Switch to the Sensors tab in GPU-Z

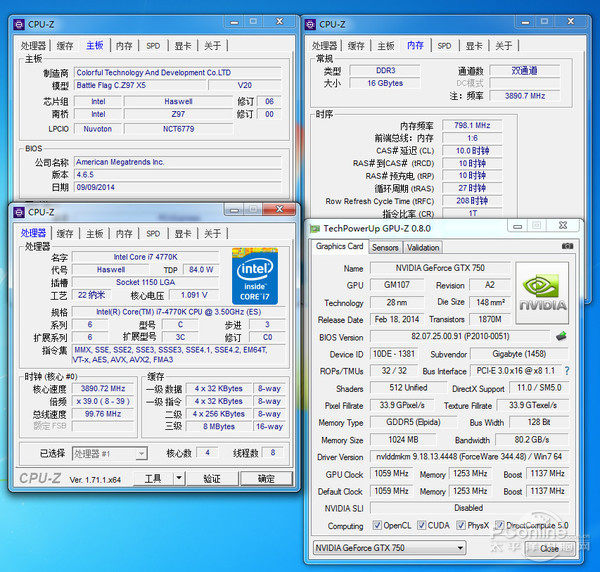[x=385, y=247]
